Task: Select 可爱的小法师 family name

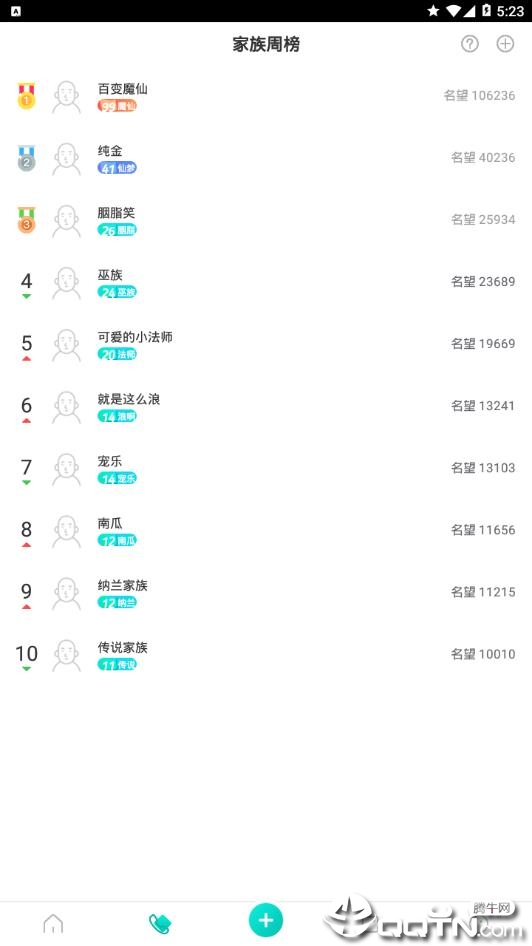Action: click(135, 337)
